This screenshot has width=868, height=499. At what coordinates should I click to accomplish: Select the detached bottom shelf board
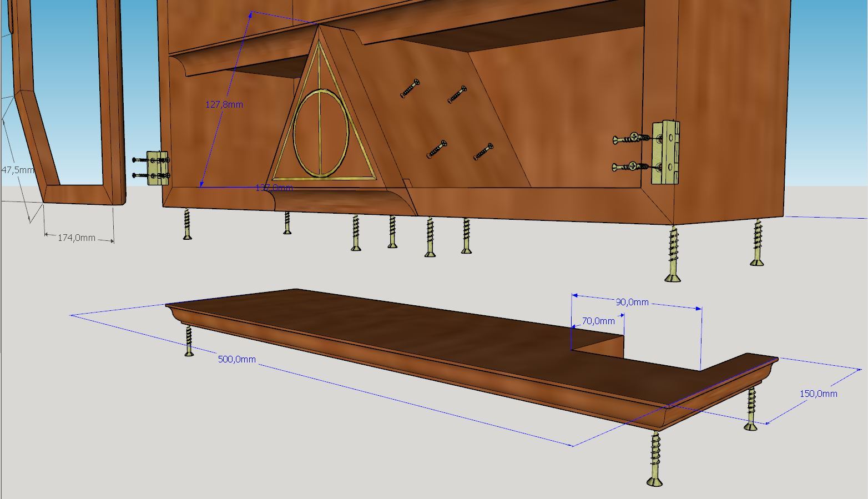[x=472, y=361]
